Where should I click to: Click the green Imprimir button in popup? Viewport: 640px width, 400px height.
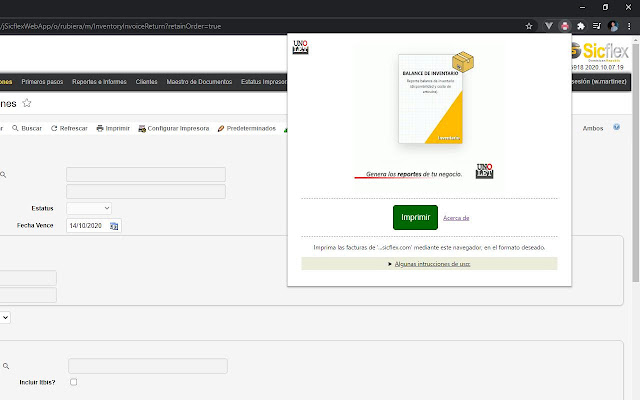coord(415,217)
